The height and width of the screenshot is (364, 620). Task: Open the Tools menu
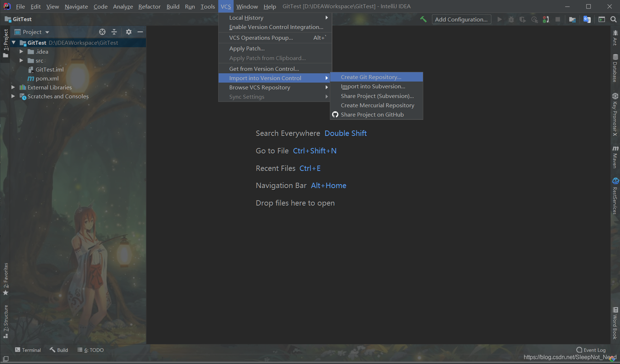[208, 6]
